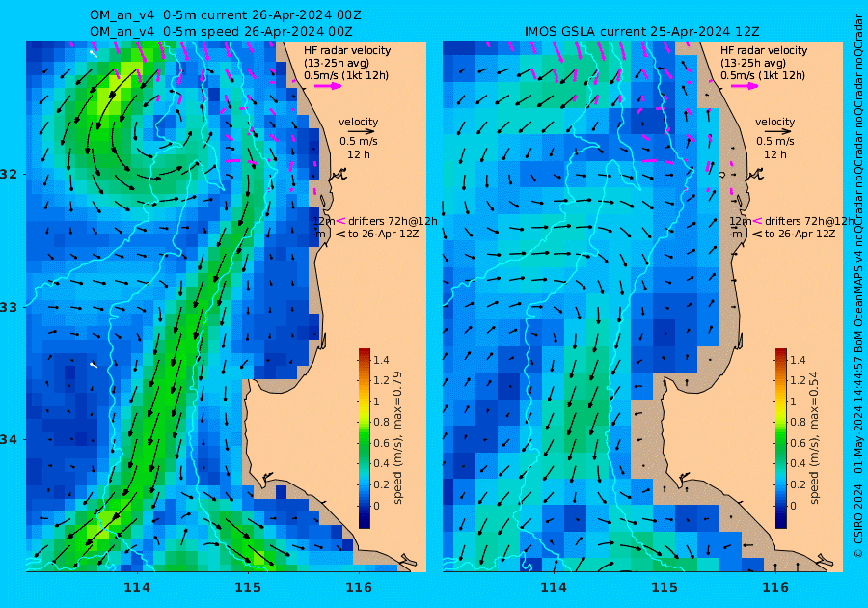
Task: Click the left panel speed colorbar
Action: tap(365, 438)
